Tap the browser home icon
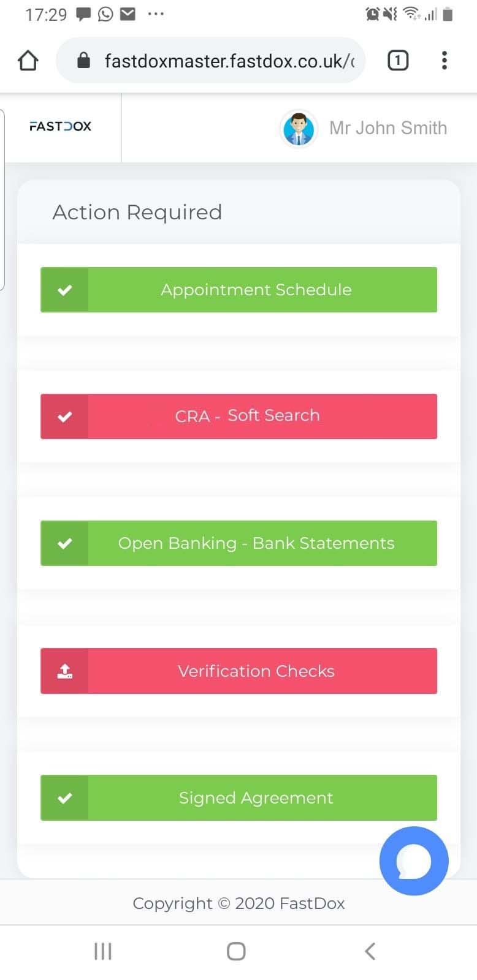Screen dimensions: 477x980 click(28, 61)
